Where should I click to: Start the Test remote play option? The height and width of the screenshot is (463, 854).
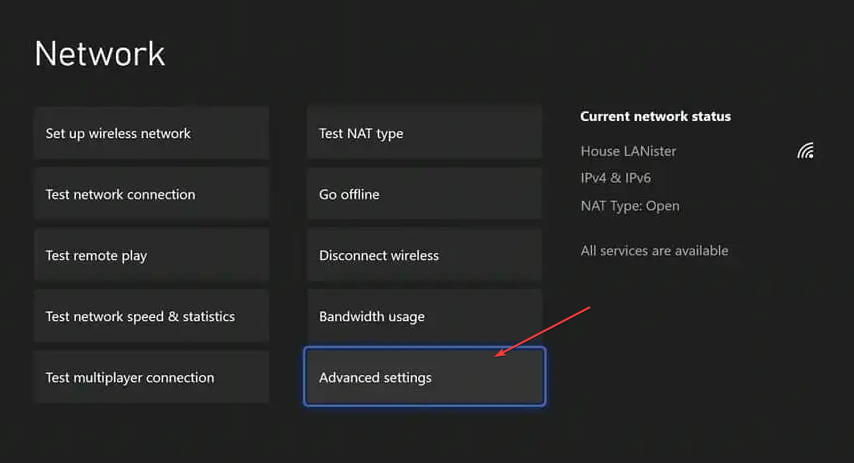pyautogui.click(x=151, y=255)
